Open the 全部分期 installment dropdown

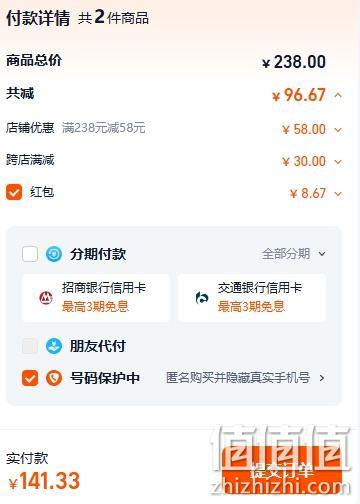(x=294, y=254)
